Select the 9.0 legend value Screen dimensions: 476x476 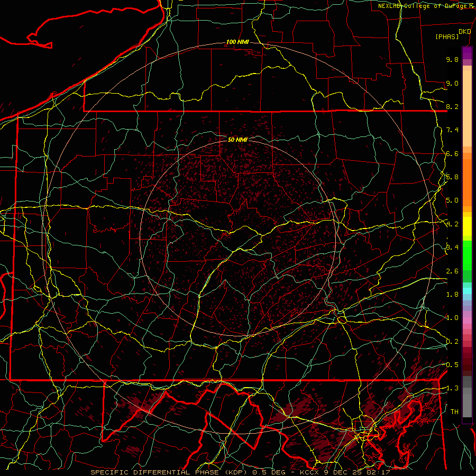click(452, 83)
